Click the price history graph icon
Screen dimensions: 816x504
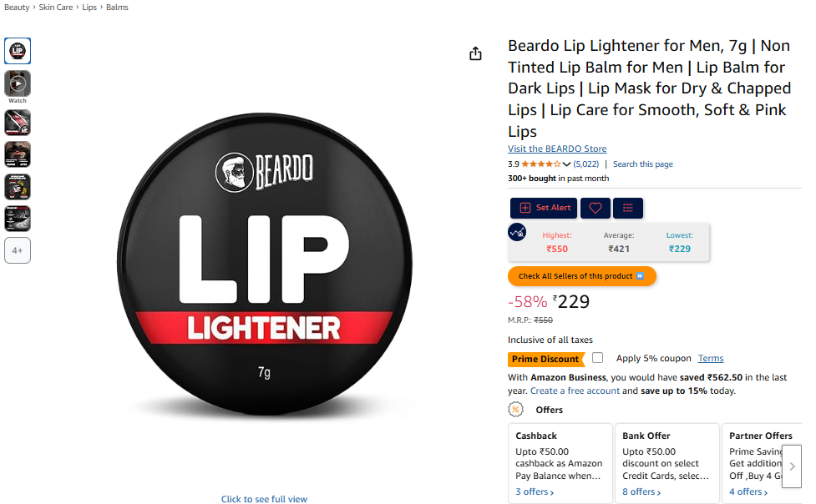coord(517,232)
